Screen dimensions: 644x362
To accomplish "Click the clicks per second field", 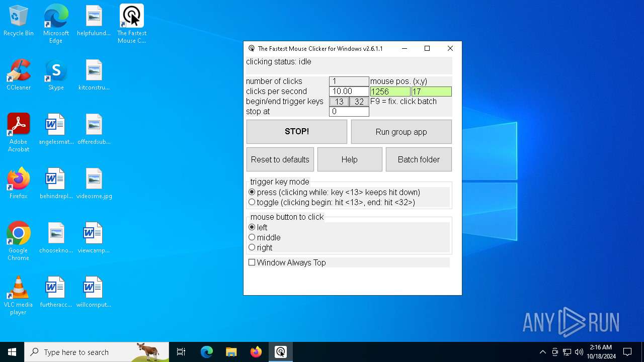I will tap(349, 92).
